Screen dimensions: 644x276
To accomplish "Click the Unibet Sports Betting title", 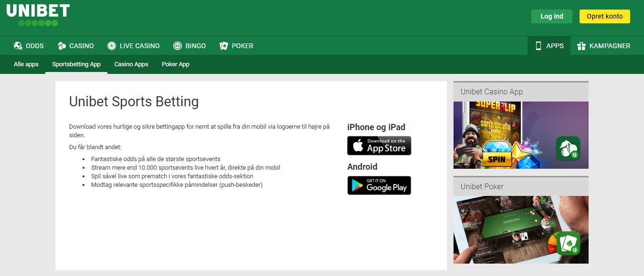I will pyautogui.click(x=134, y=102).
